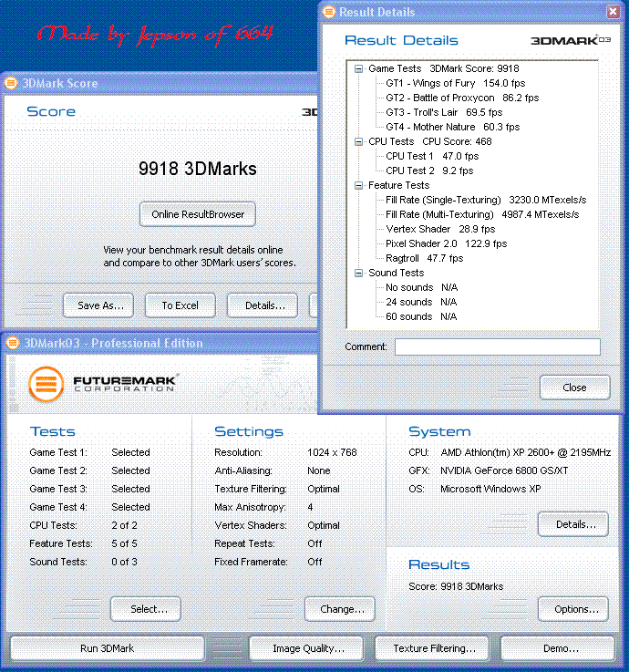Click the Feature Tests value 5 of 5
Viewport: 629px width, 672px height.
tap(124, 543)
